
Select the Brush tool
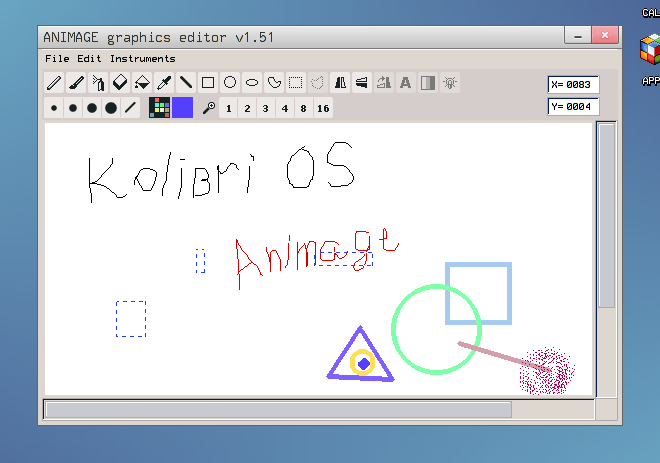(x=76, y=82)
